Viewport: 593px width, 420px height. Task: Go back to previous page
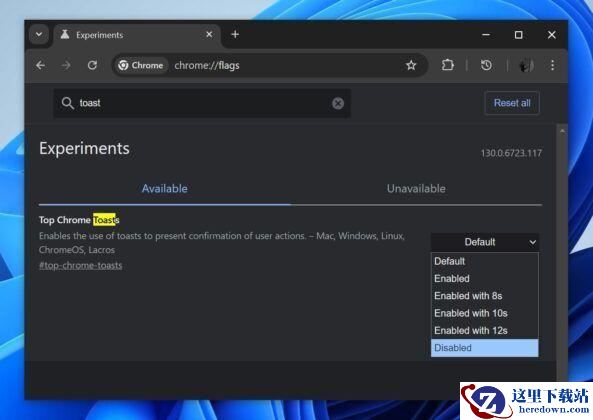point(40,65)
